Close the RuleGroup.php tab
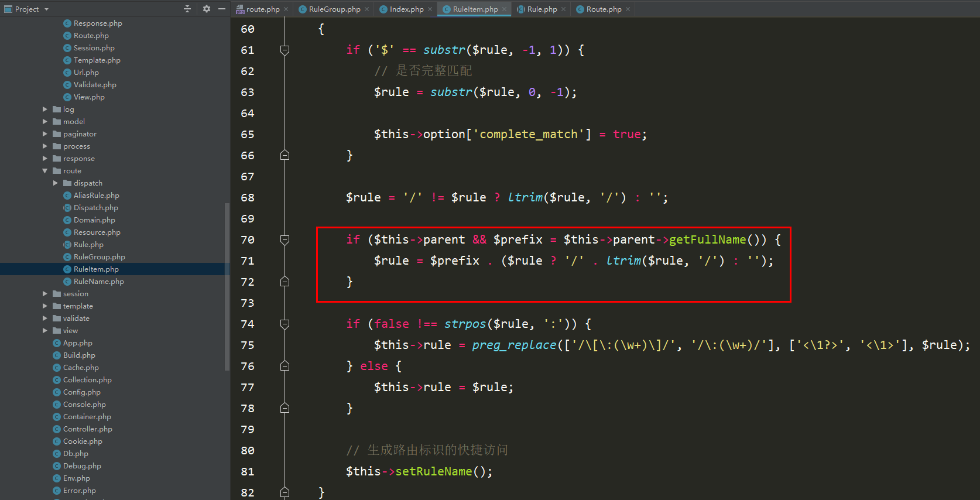 [366, 9]
